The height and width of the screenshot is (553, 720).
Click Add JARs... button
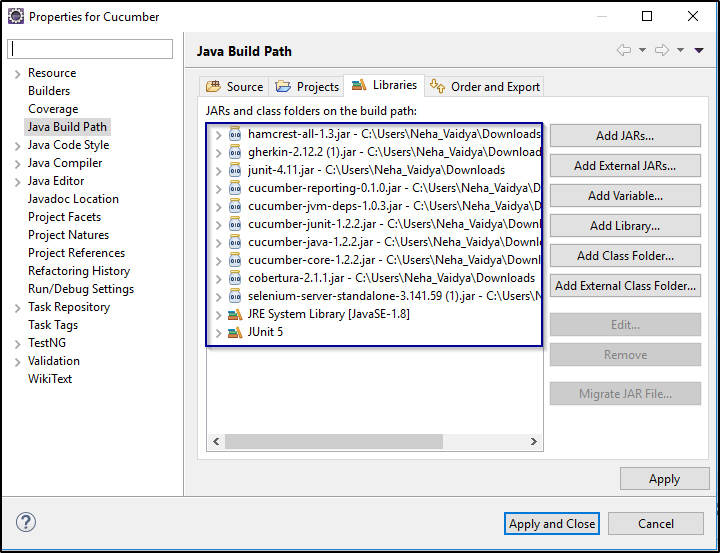click(x=625, y=135)
